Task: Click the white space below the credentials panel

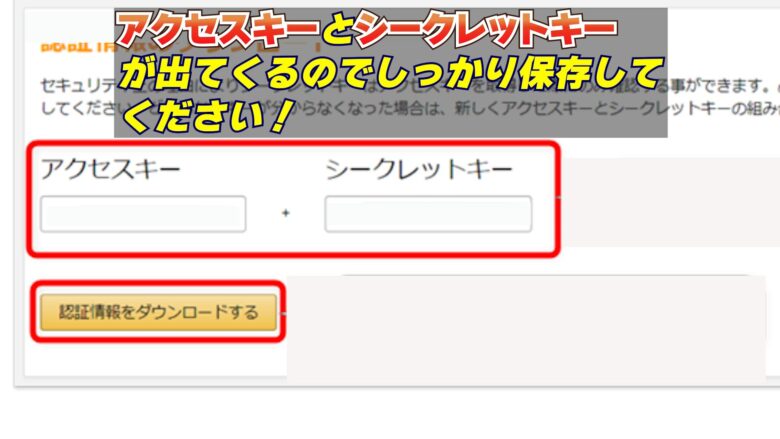Action: pyautogui.click(x=390, y=414)
